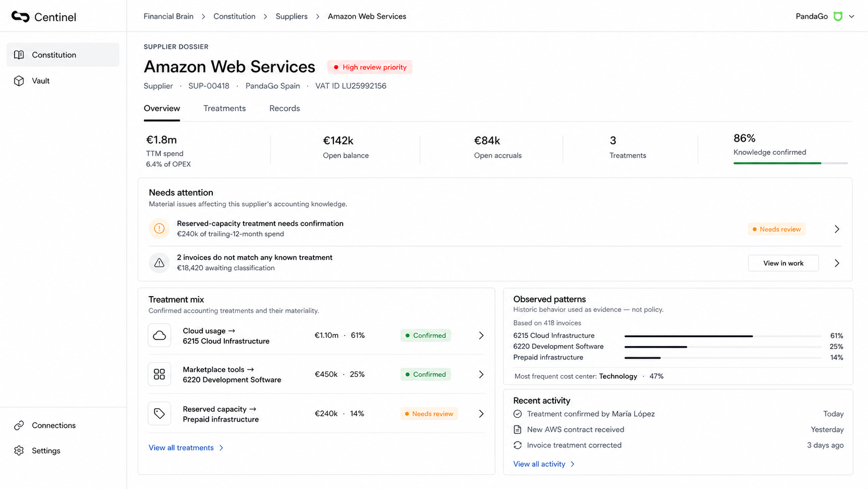Viewport: 868px width, 489px height.
Task: Click the View in work button
Action: pos(783,263)
